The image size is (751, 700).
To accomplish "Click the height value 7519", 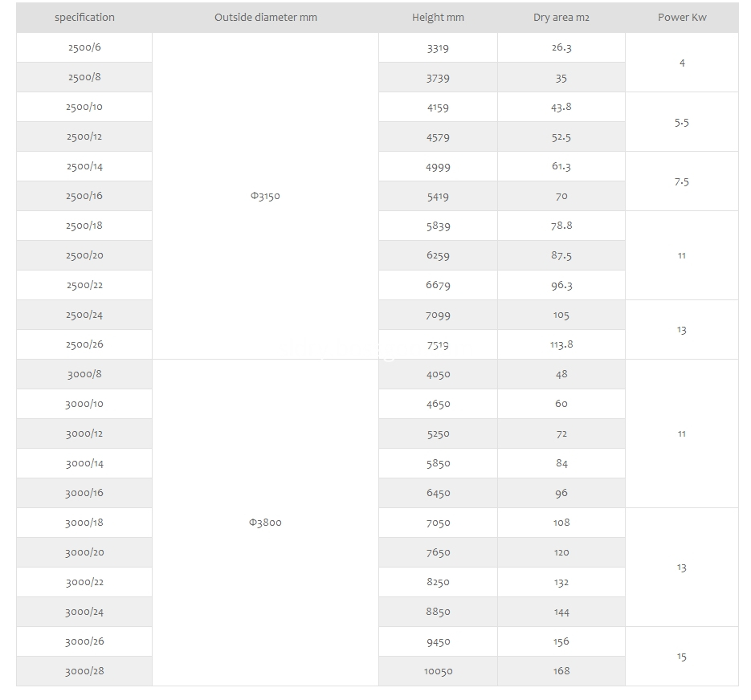I will 438,344.
